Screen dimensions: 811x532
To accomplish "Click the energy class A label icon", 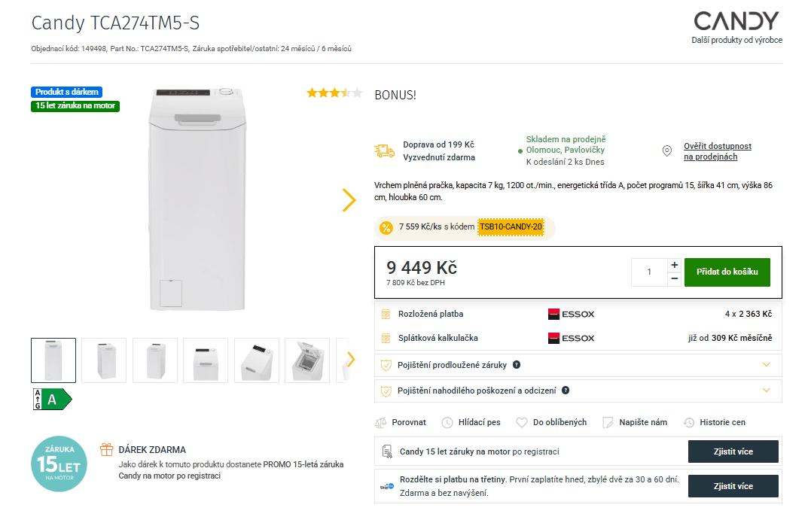I will coord(51,400).
